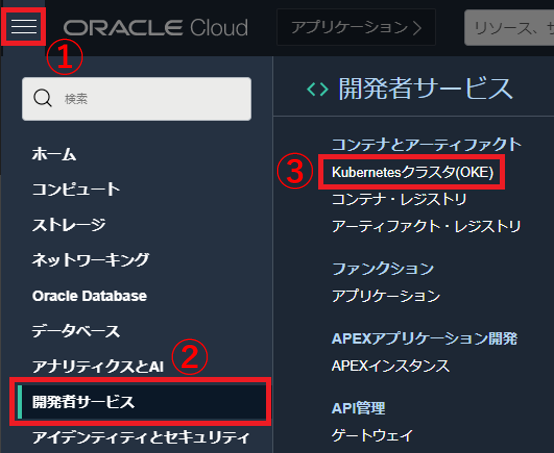The image size is (554, 453).
Task: Select コンピュート in the navigation menu
Action: click(x=76, y=189)
